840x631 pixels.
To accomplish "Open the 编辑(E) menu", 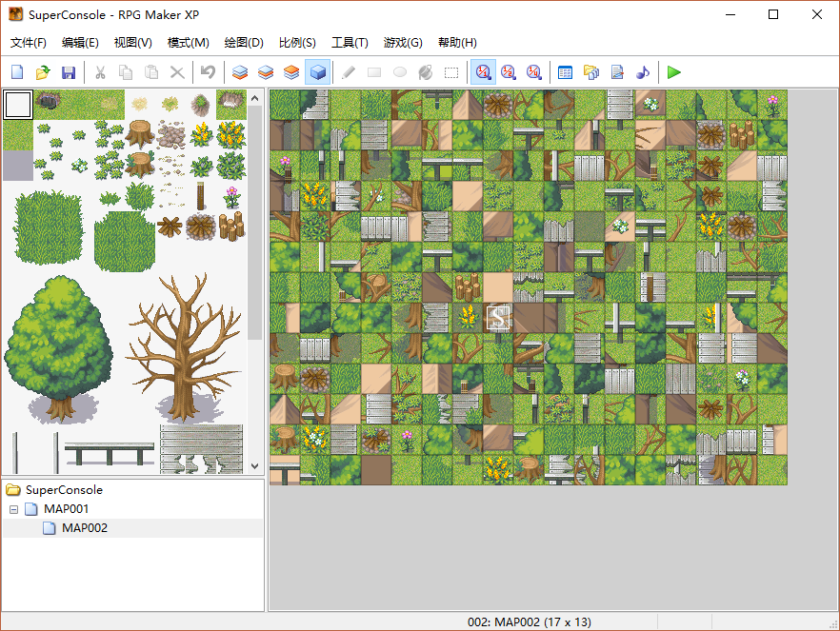I will tap(80, 43).
